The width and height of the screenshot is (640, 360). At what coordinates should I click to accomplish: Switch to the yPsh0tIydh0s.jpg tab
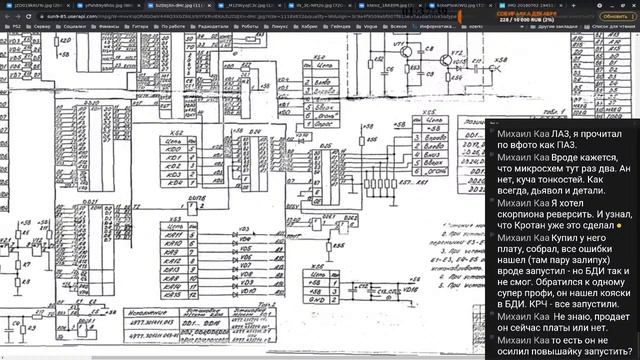tap(107, 6)
